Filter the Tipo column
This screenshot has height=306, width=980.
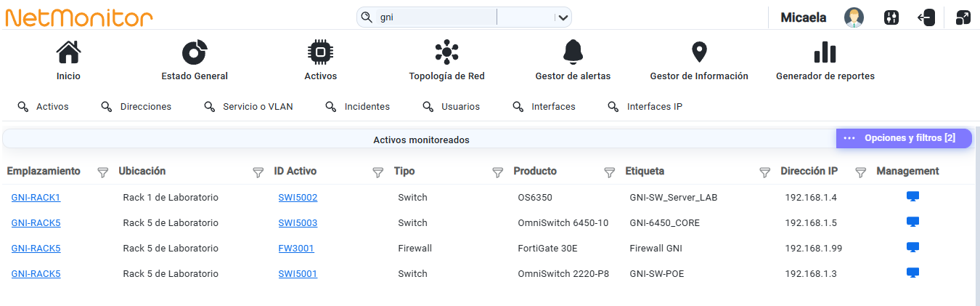click(x=497, y=172)
